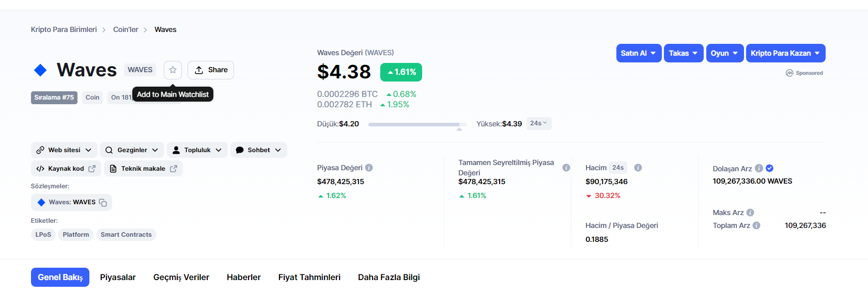Open the Gezginler dropdown

coord(132,150)
